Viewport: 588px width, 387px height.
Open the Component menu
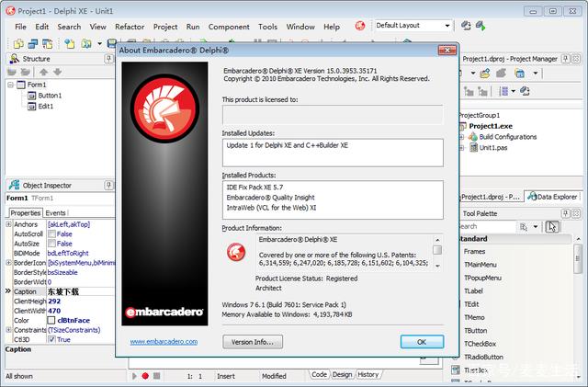tap(229, 27)
